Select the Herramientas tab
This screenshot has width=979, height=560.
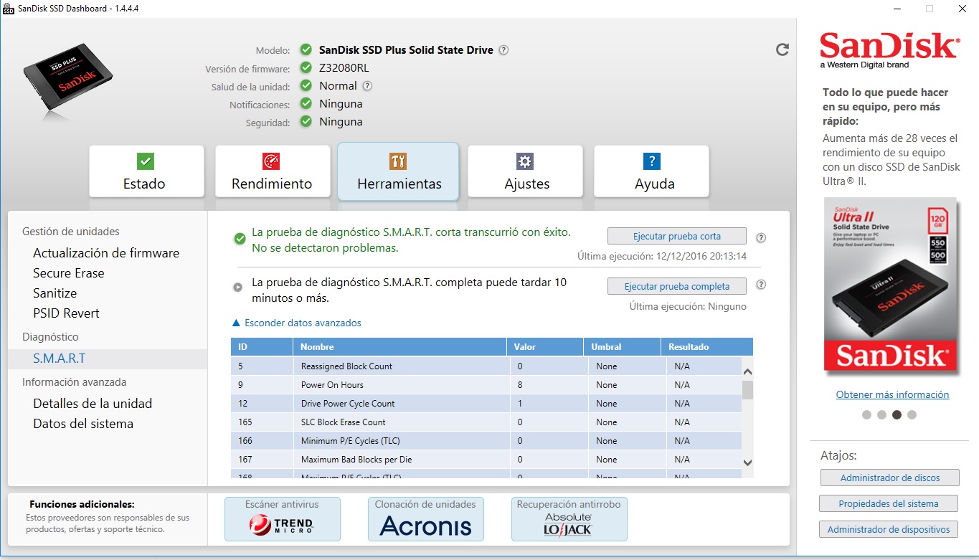(x=399, y=171)
